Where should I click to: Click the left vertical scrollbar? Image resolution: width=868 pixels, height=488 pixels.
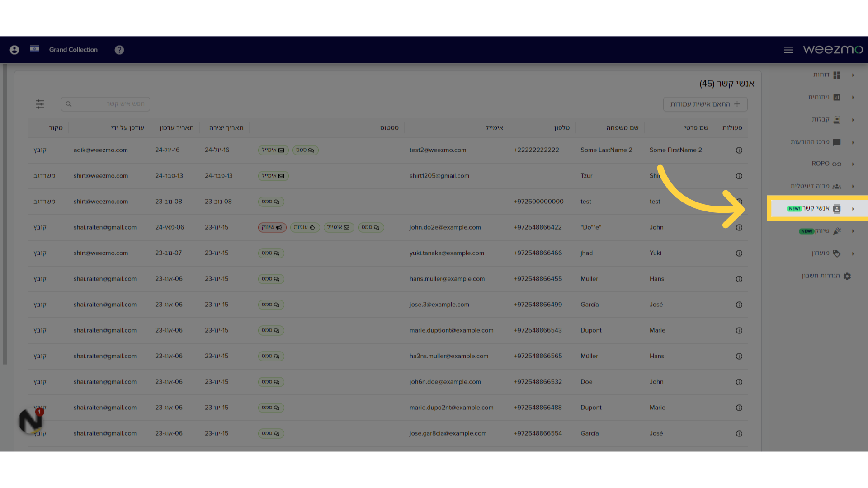pos(5,214)
